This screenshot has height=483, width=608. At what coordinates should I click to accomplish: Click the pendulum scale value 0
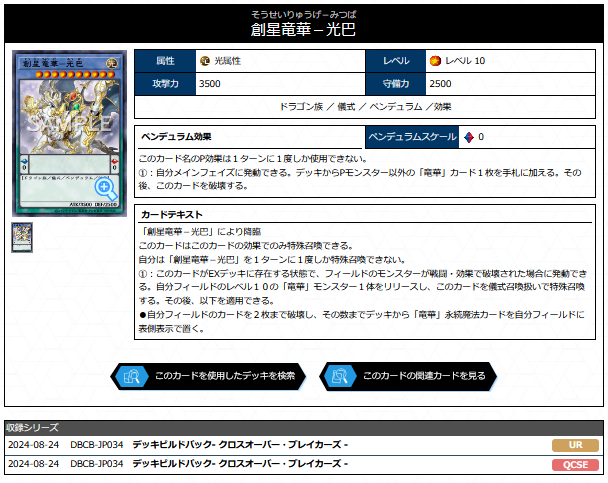pos(481,137)
